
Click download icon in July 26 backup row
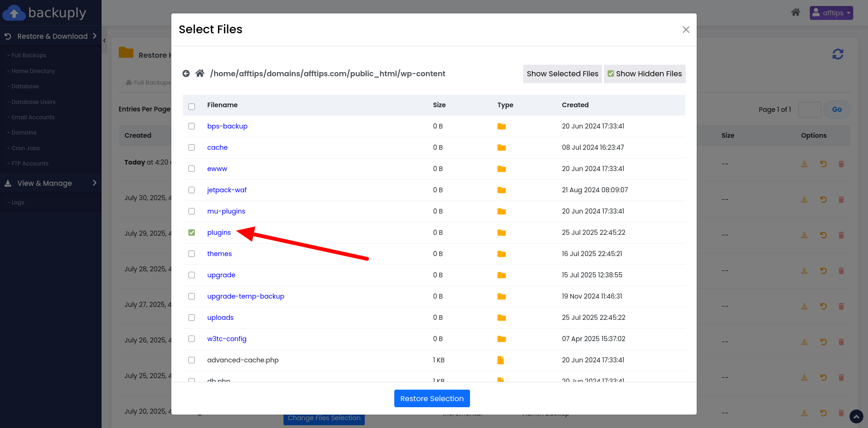(804, 342)
